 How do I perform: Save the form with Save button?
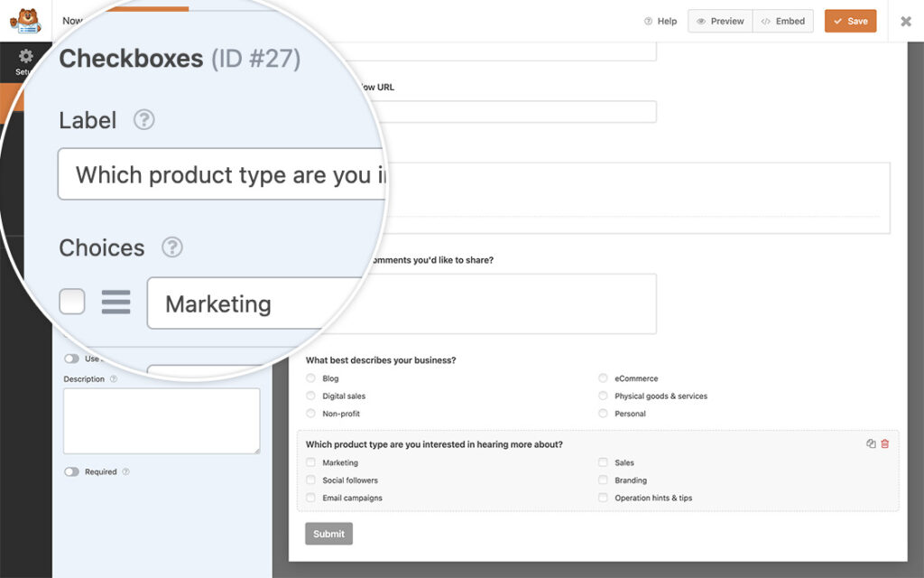[850, 22]
